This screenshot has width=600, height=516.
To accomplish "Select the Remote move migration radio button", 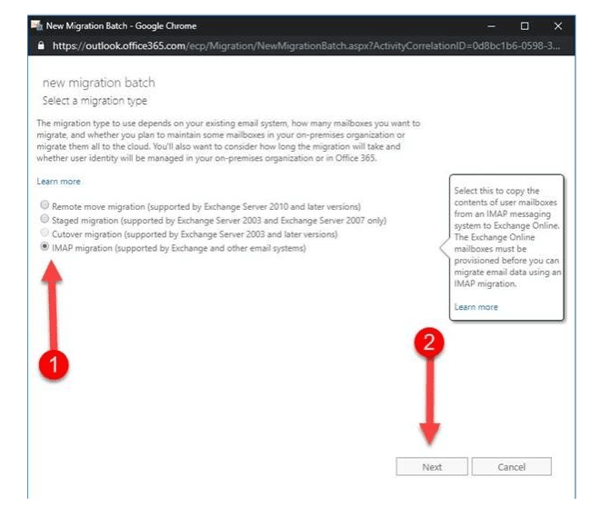I will coord(45,205).
